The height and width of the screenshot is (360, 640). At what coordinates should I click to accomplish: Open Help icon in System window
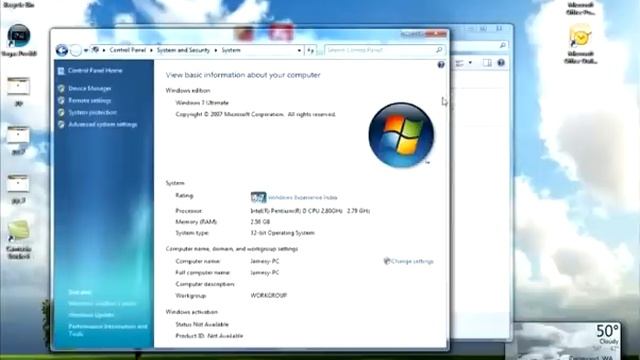(x=441, y=64)
